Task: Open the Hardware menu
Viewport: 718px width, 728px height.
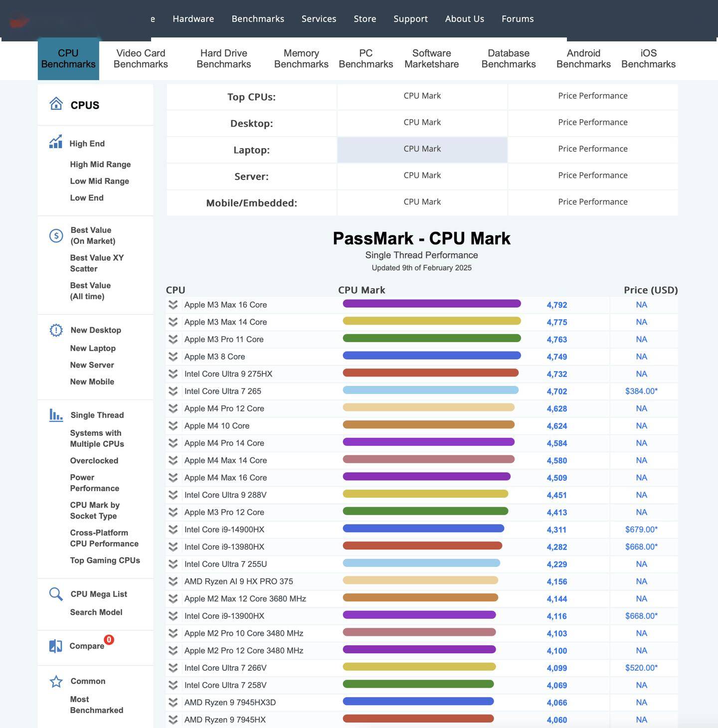Action: (193, 19)
